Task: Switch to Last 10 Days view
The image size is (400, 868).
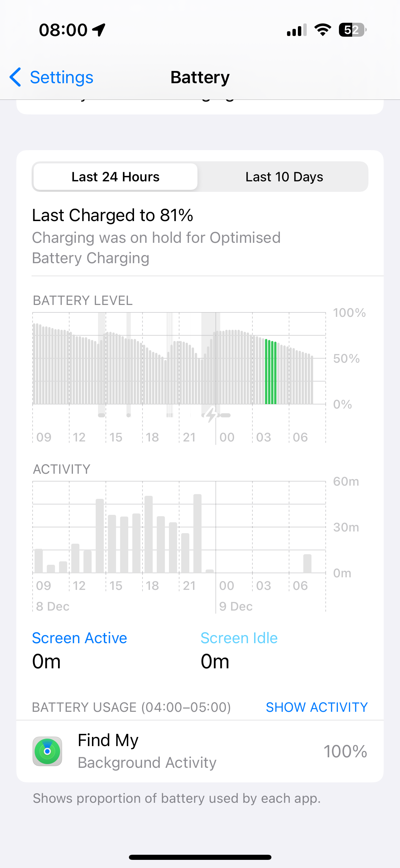Action: pos(284,177)
